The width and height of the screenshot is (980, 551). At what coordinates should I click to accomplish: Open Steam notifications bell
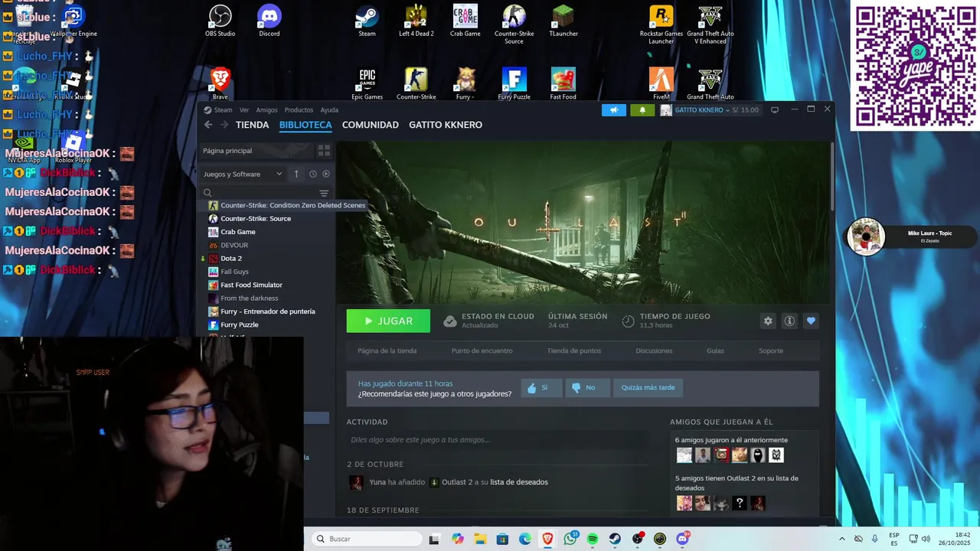(642, 110)
